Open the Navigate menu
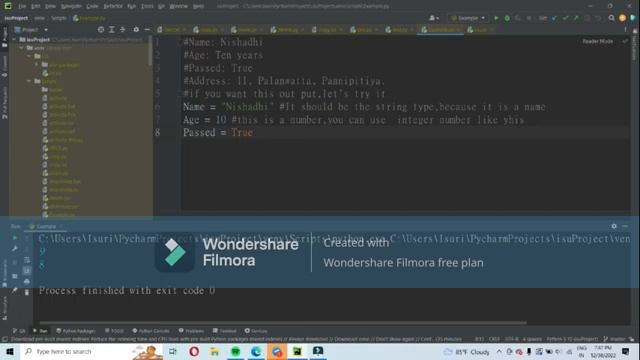Viewport: 640px width, 360px height. 71,6
